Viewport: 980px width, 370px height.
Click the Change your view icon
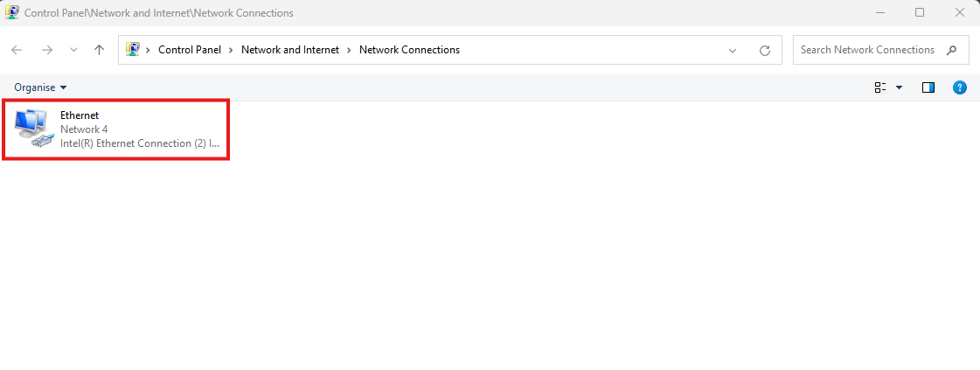coord(880,87)
